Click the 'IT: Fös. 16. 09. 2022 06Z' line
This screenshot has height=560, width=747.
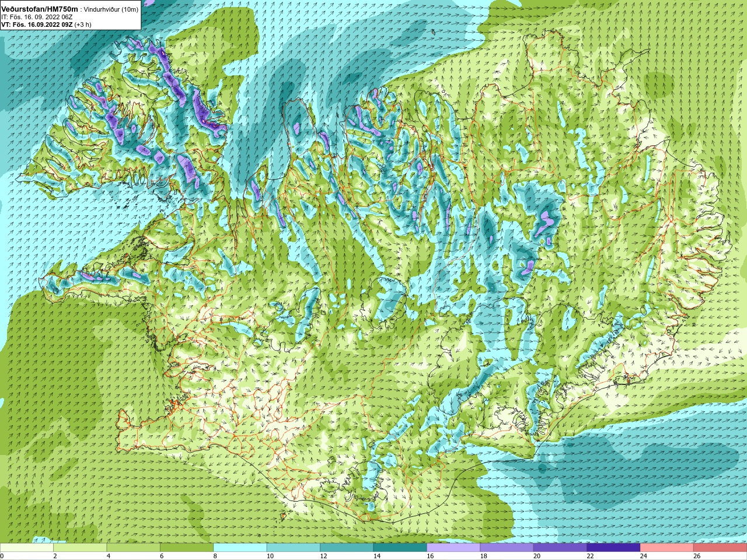point(37,17)
